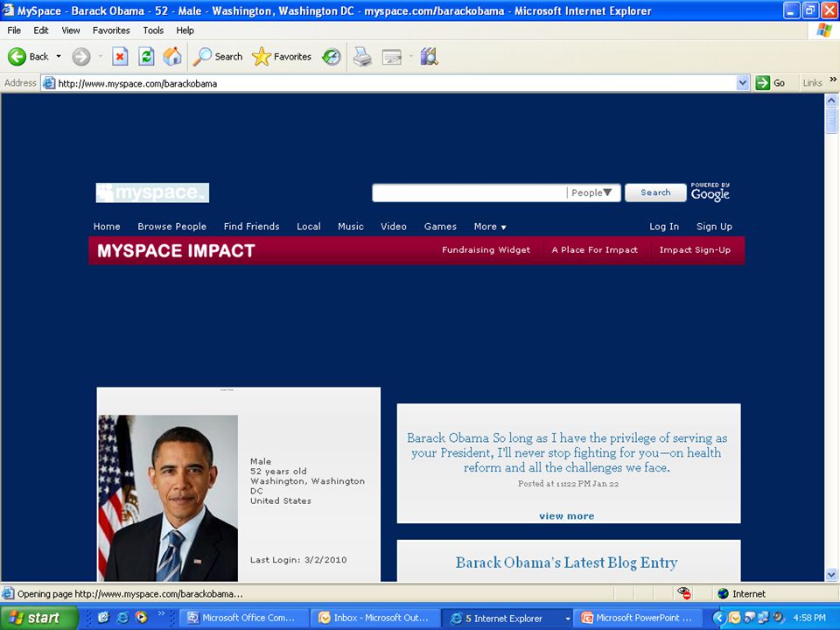The image size is (840, 630).
Task: Go to the browser Home page
Action: [172, 56]
